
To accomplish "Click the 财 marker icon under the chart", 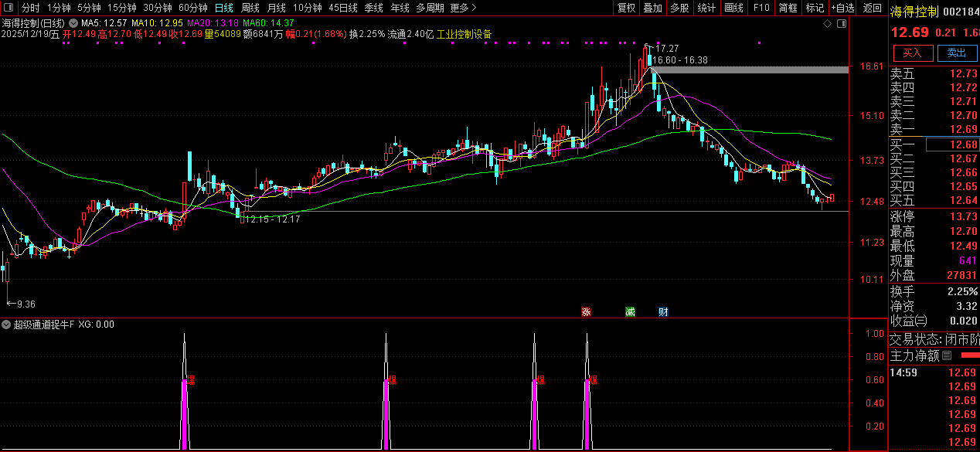I will pos(663,312).
